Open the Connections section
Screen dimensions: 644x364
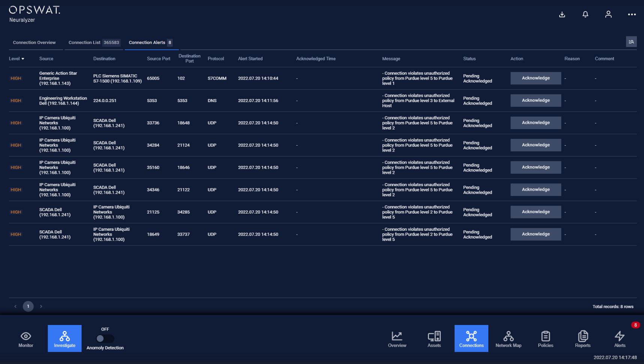[471, 338]
